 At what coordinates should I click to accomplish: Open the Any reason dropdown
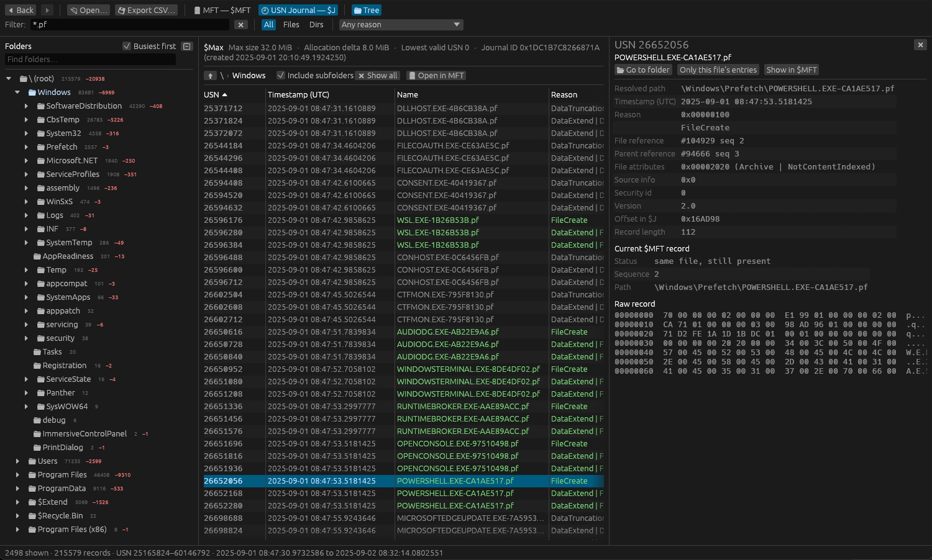click(x=401, y=25)
